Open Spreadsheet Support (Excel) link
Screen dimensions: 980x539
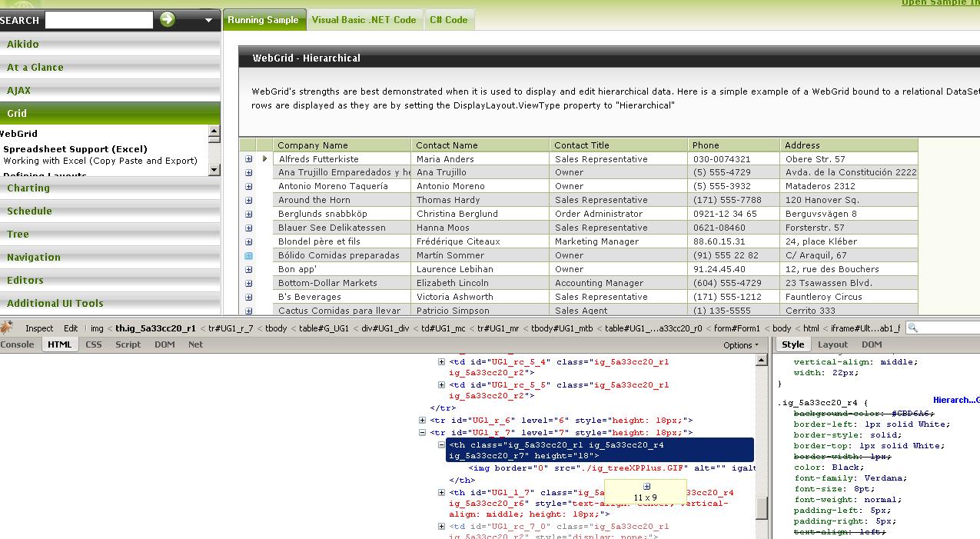pyautogui.click(x=75, y=149)
